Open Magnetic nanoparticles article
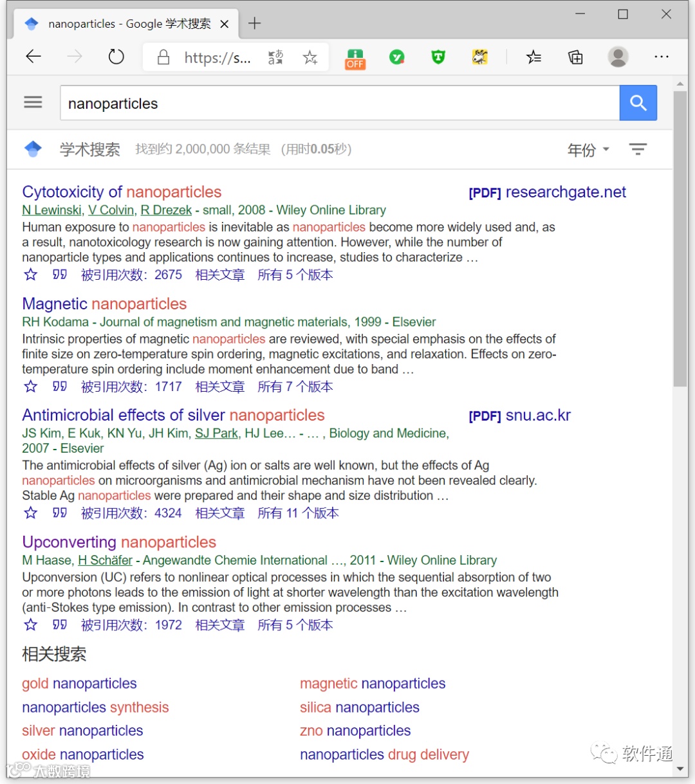Viewport: 695px width, 784px height. coord(104,304)
